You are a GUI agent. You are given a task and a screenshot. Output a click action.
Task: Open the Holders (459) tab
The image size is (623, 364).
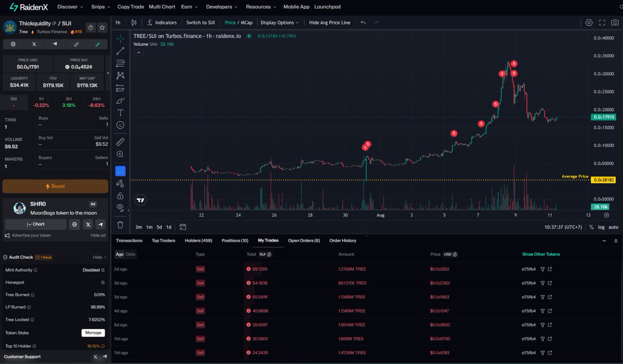pos(198,241)
